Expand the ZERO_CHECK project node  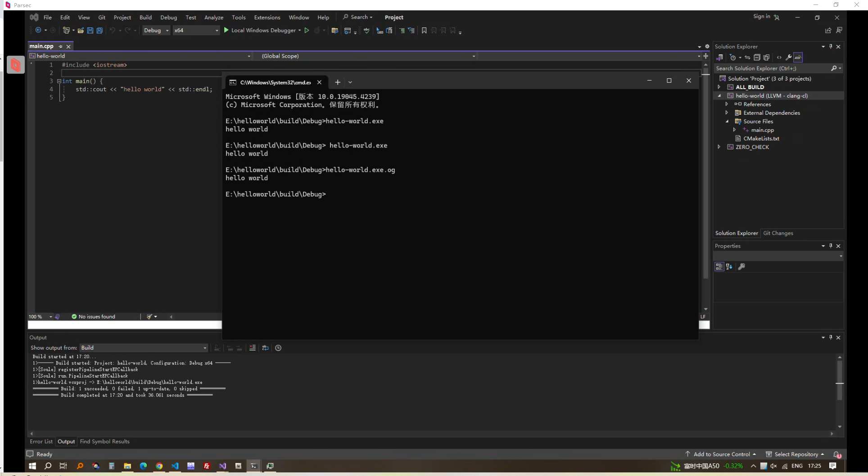(x=719, y=147)
